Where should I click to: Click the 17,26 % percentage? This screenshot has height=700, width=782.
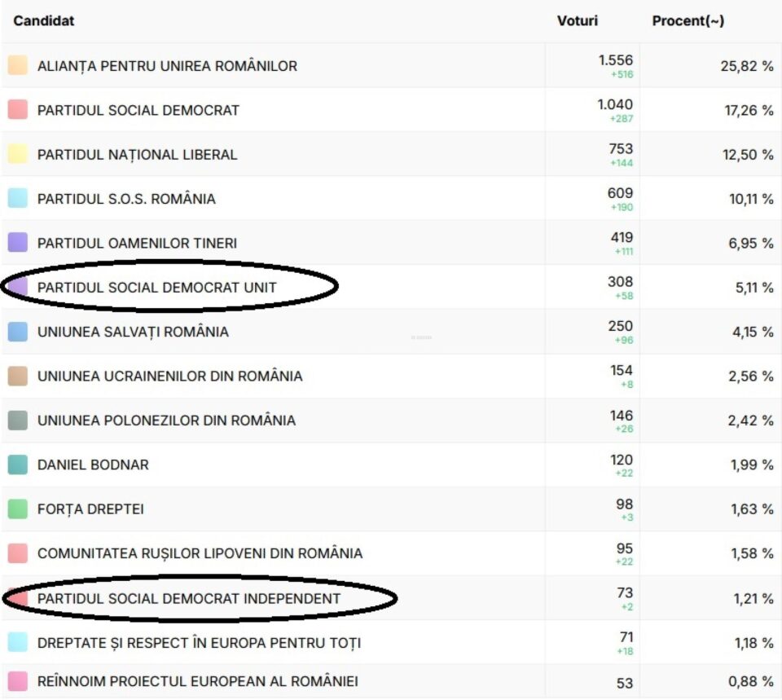point(749,111)
